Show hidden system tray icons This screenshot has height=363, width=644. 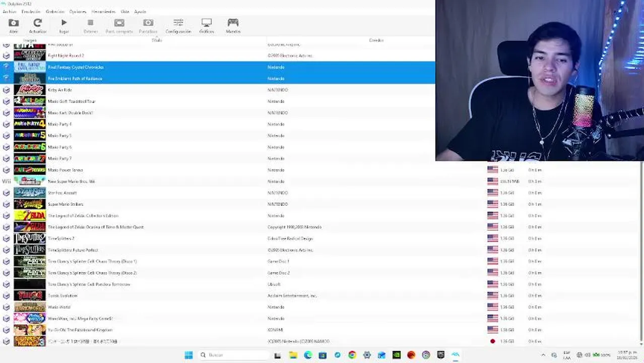point(543,355)
